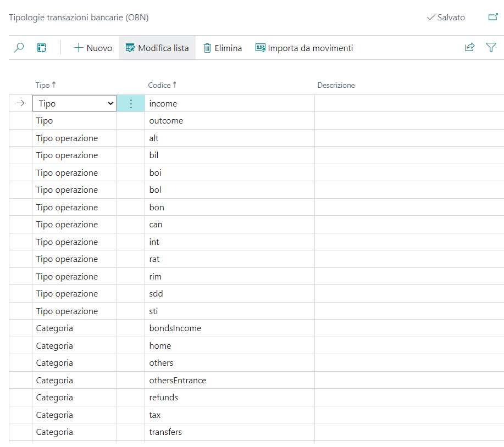The image size is (504, 447).
Task: Select the 'rim' code cell
Action: tap(230, 276)
